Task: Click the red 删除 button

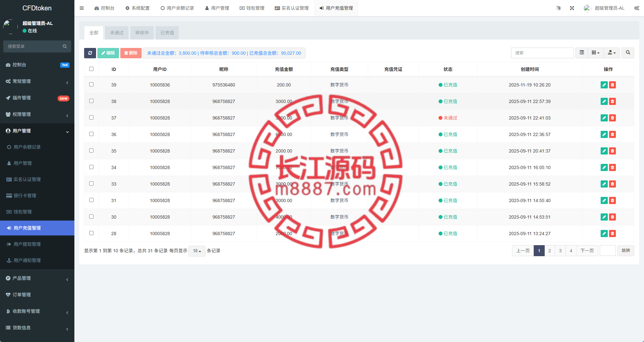Action: pyautogui.click(x=131, y=53)
